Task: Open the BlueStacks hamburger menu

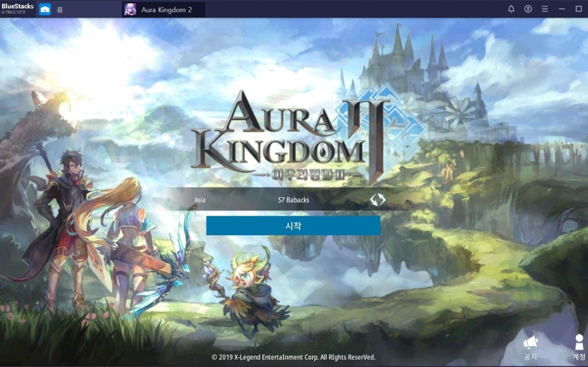Action: (545, 9)
